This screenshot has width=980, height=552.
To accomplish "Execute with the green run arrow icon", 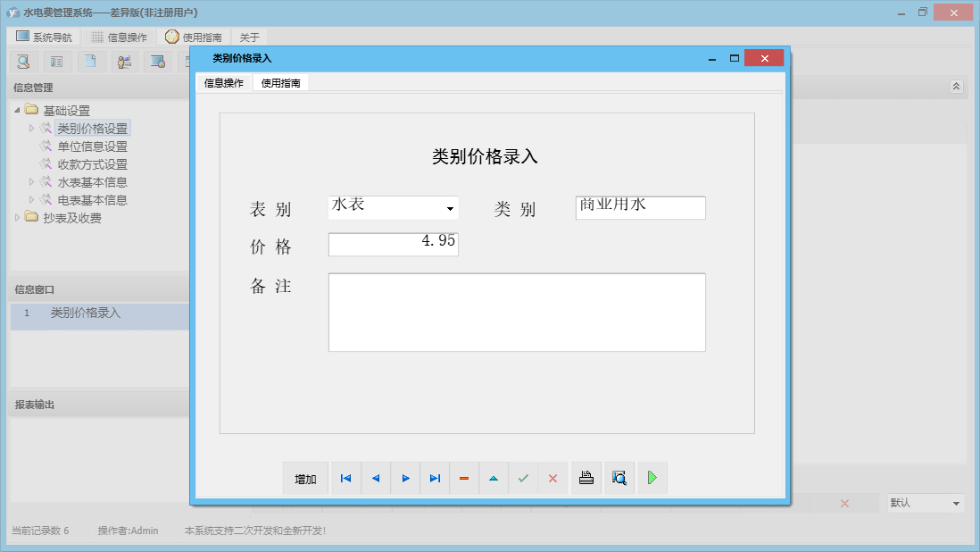I will tap(652, 478).
